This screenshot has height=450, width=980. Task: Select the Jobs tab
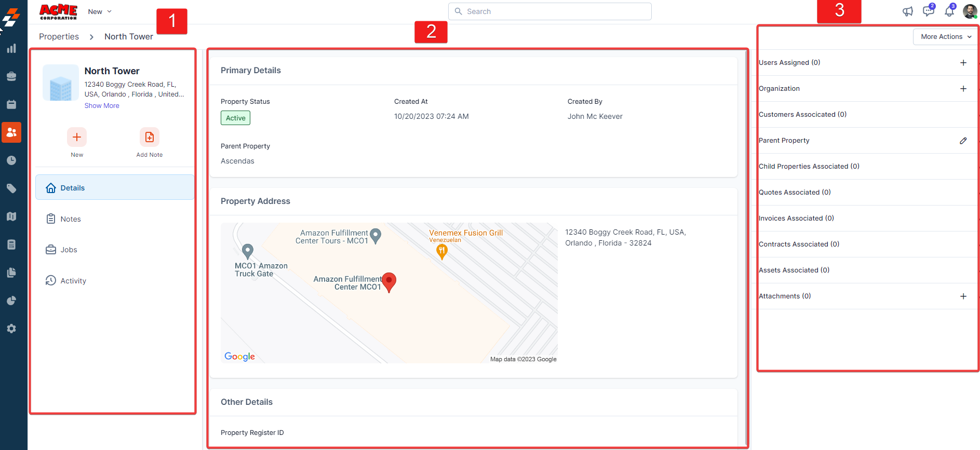(x=69, y=250)
